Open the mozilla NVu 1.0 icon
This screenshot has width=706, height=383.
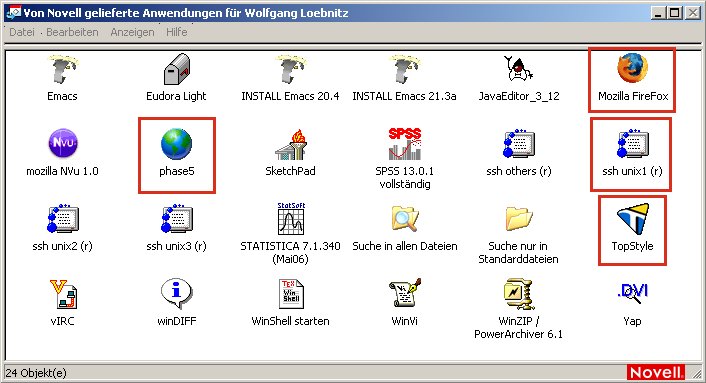point(63,144)
